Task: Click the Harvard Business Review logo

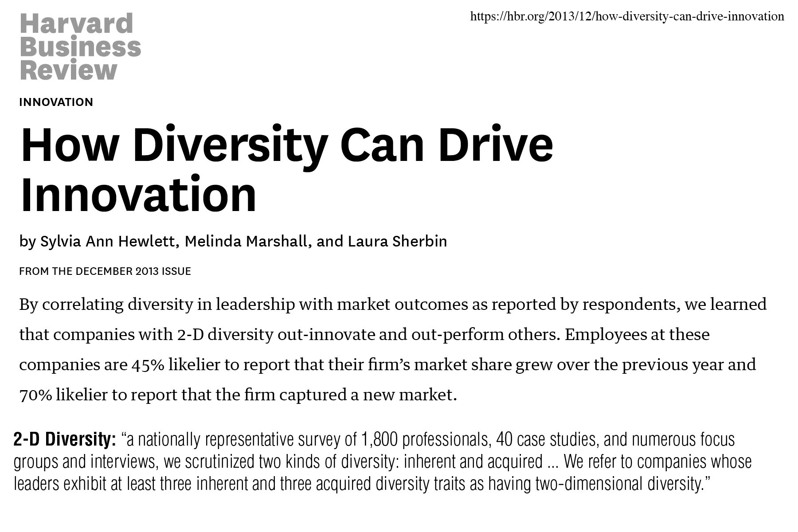Action: [80, 46]
